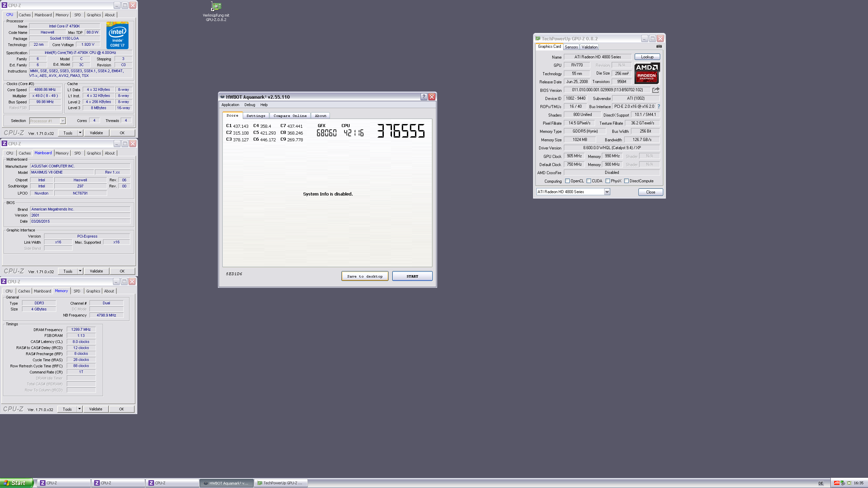The height and width of the screenshot is (488, 868).
Task: Click the GPU Clock 905 MHz field
Action: 574,156
